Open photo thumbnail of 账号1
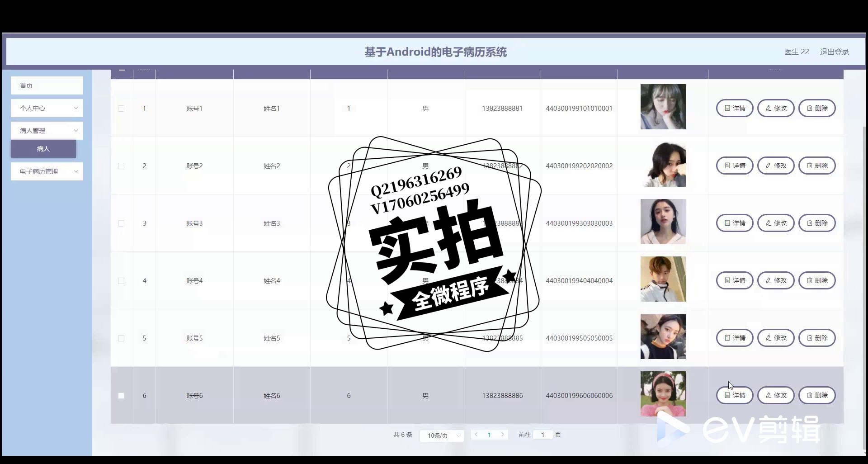This screenshot has width=868, height=464. [x=663, y=107]
